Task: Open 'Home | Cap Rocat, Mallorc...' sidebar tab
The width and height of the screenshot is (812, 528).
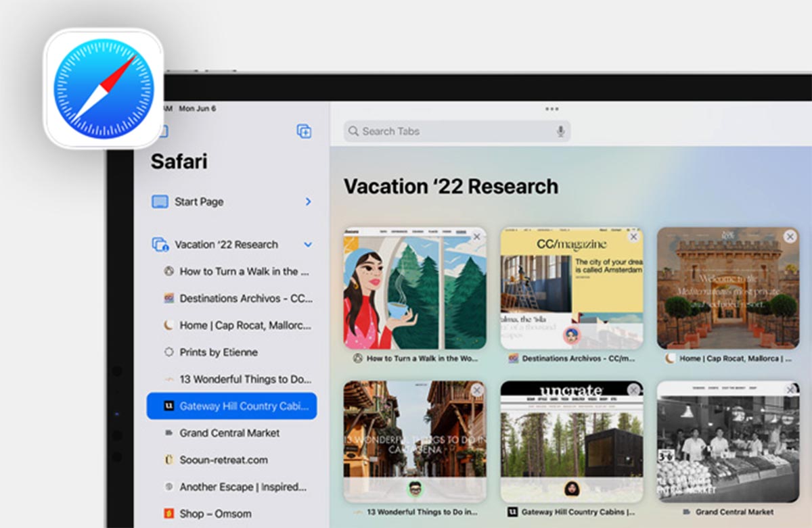Action: coord(232,325)
